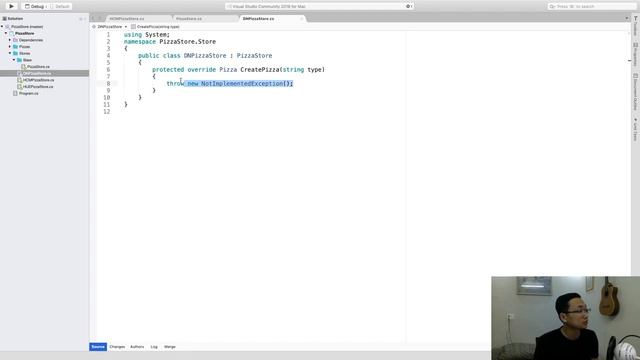Open the Unit Tests side pad
The image size is (640, 360).
coord(636,129)
